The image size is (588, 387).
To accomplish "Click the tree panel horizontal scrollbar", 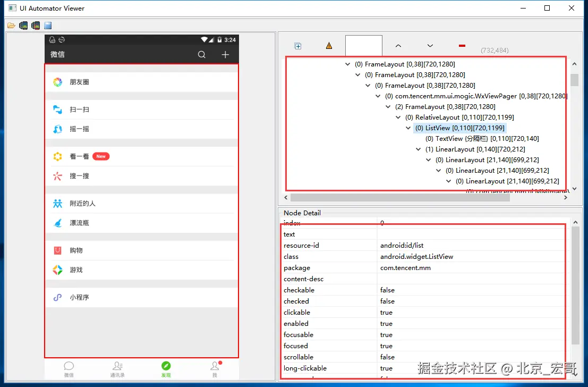I will click(400, 197).
